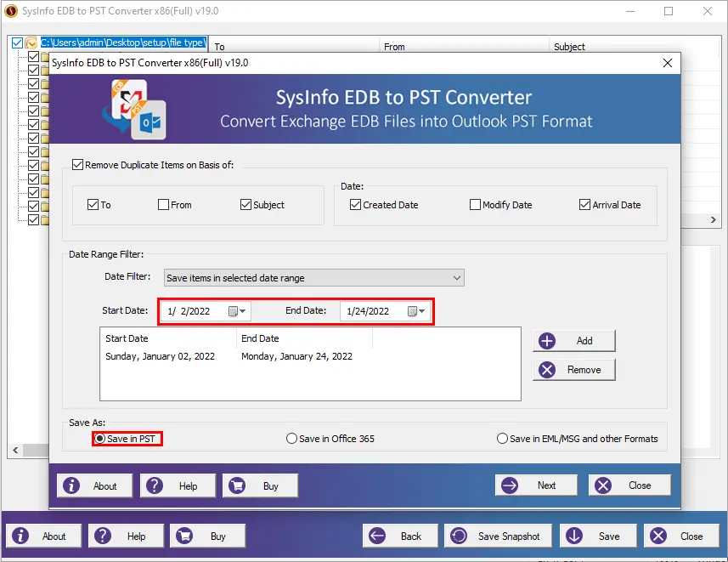Click the Add date range button
728x562 pixels.
(574, 341)
